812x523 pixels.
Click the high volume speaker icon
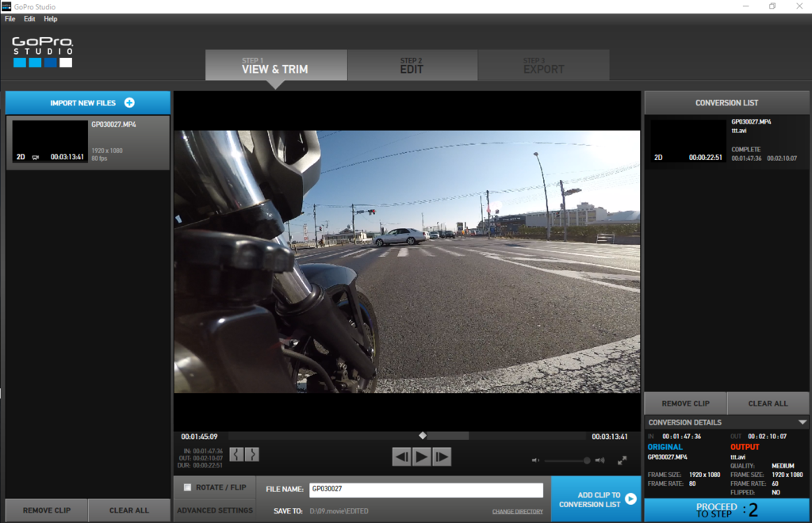pyautogui.click(x=599, y=460)
